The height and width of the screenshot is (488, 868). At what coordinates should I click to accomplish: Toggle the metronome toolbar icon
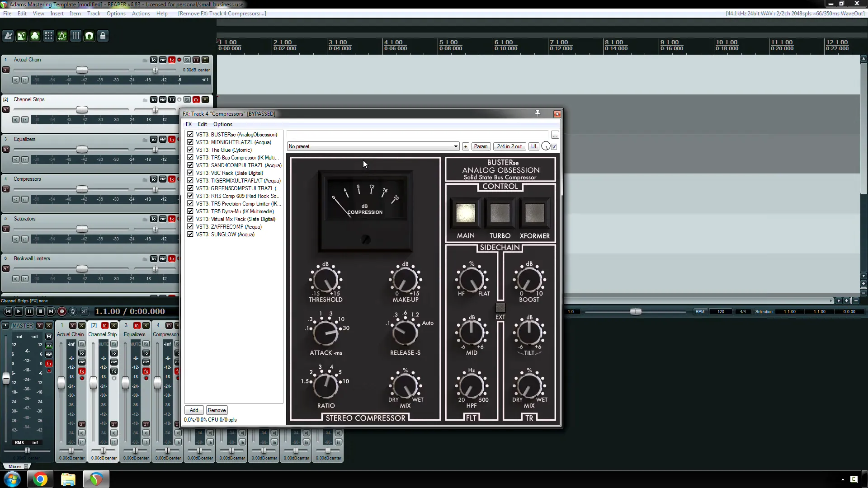[8, 36]
